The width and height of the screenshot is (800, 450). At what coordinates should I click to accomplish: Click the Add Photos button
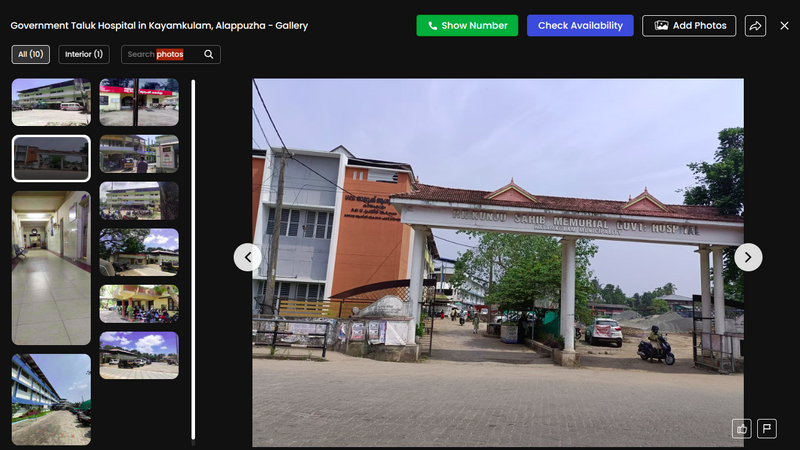point(689,26)
